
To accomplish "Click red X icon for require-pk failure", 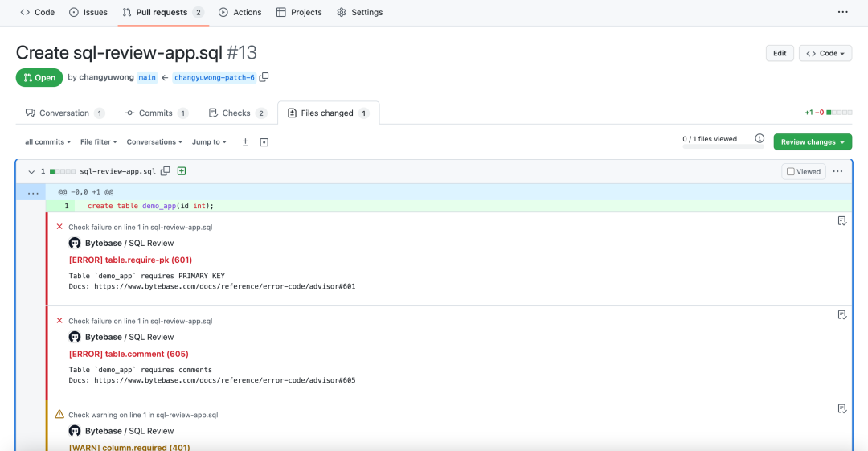I will (59, 227).
